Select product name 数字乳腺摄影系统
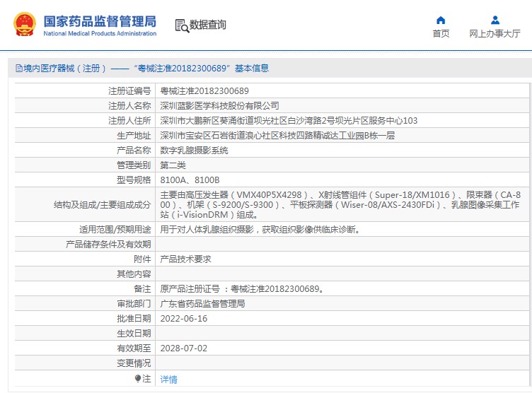This screenshot has height=393, width=532. [194, 151]
